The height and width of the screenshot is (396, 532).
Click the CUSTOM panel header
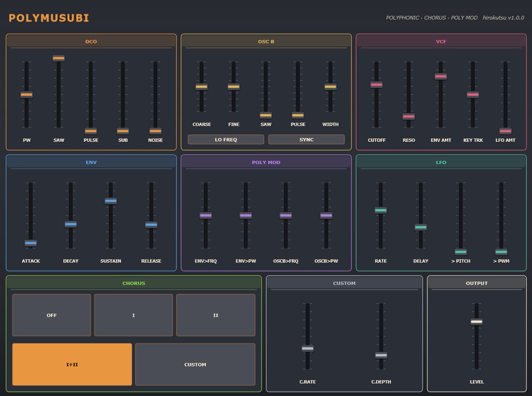pos(344,283)
